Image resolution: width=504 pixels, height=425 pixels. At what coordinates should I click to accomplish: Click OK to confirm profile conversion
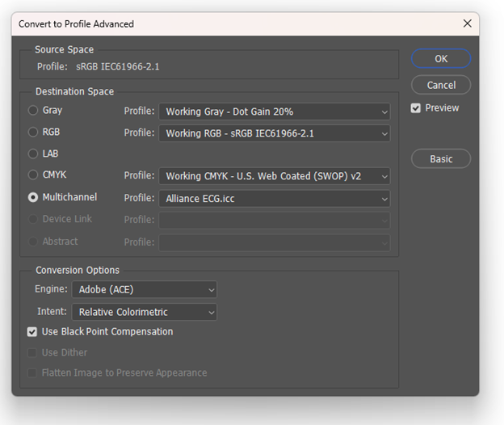pos(440,59)
